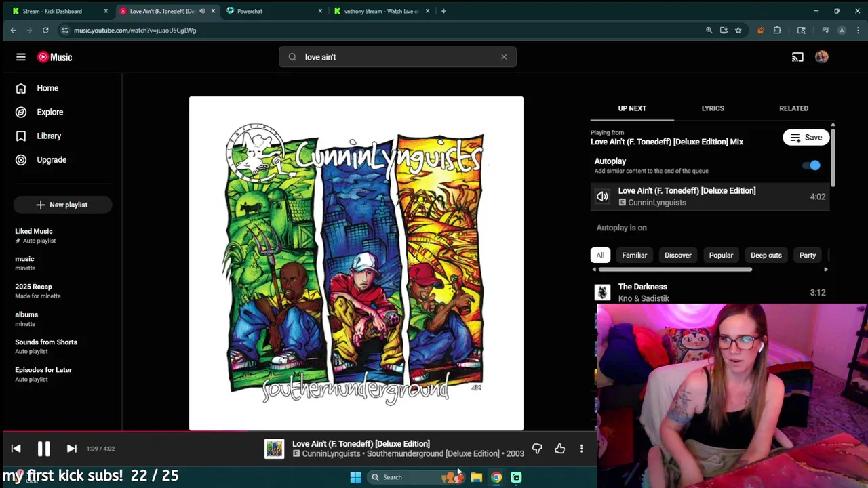Select the Popular filter chip
Viewport: 868px width, 488px height.
click(x=721, y=255)
